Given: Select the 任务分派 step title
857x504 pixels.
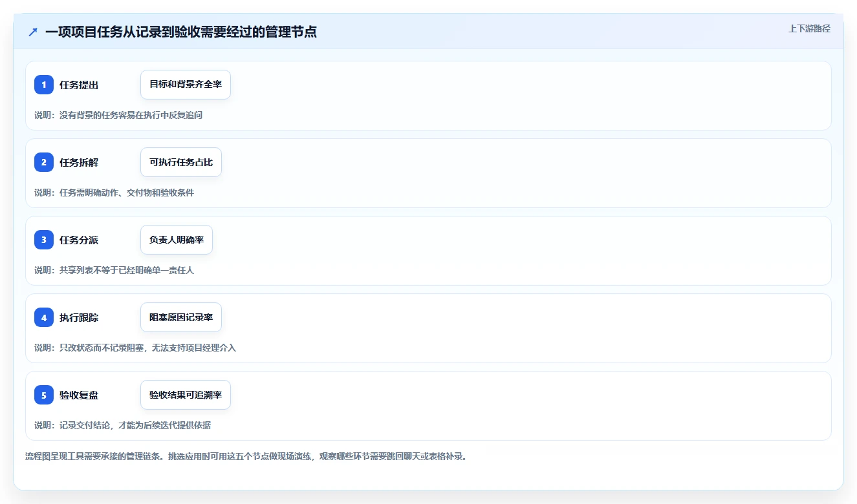Looking at the screenshot, I should [79, 240].
